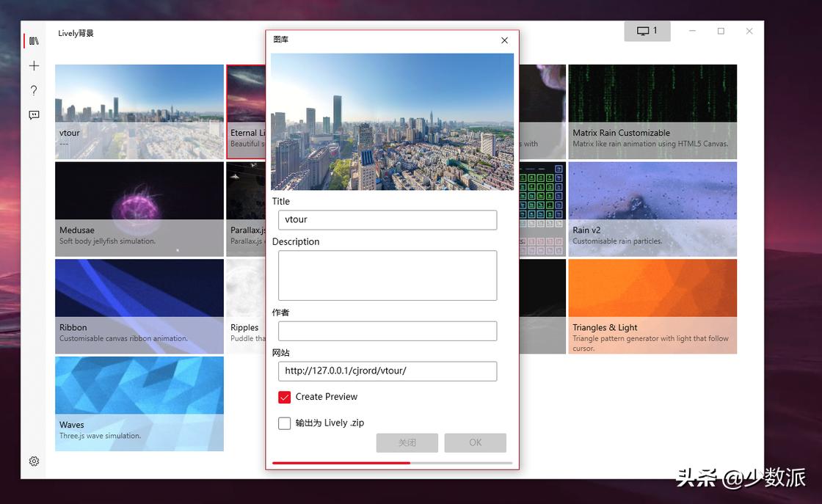Open help via question mark icon
Screen dimensions: 822x504
click(34, 90)
